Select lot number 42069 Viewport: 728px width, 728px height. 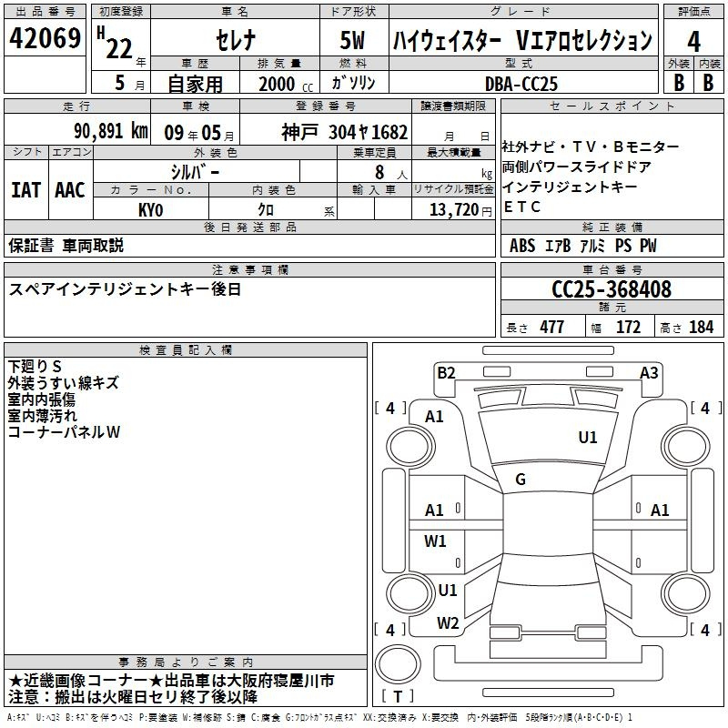(x=45, y=39)
